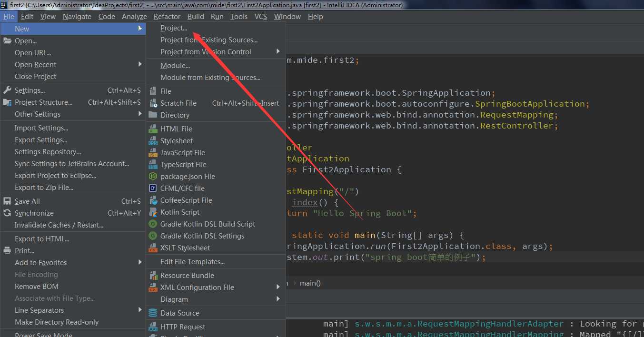Open the Tools menu

(239, 17)
